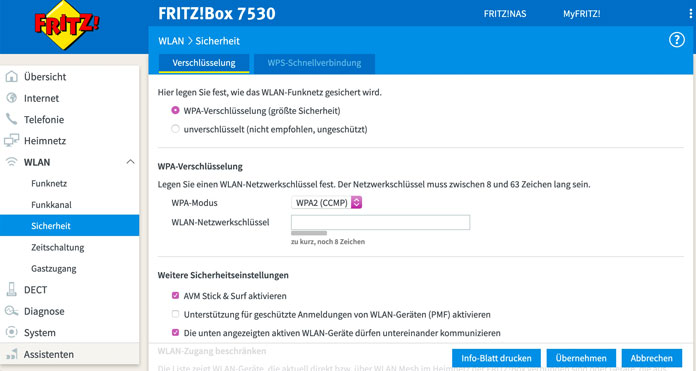696x371 pixels.
Task: Click the FRITZ! logo
Action: pos(66,24)
